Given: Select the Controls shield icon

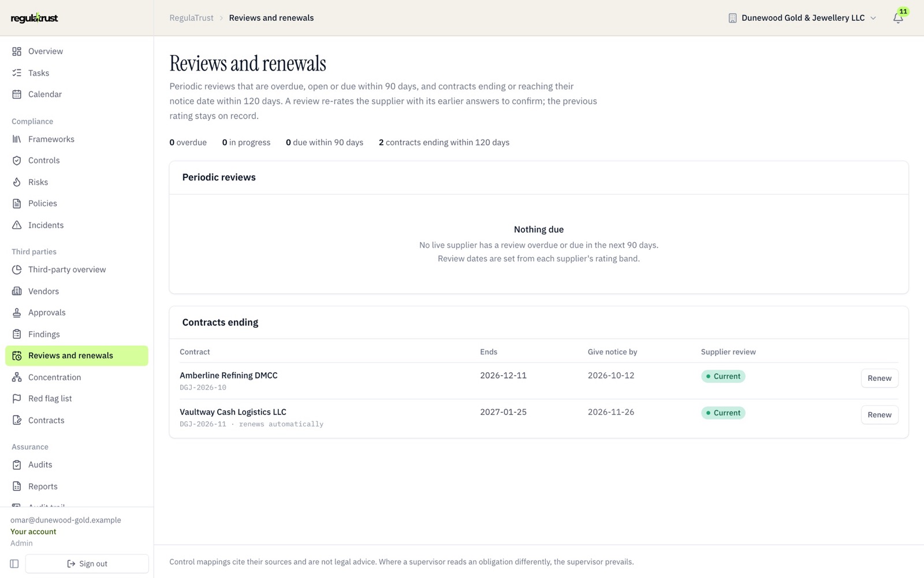Looking at the screenshot, I should 17,161.
